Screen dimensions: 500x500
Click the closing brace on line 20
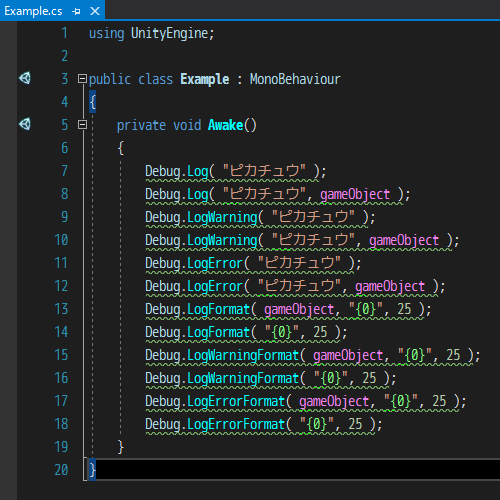coord(92,470)
